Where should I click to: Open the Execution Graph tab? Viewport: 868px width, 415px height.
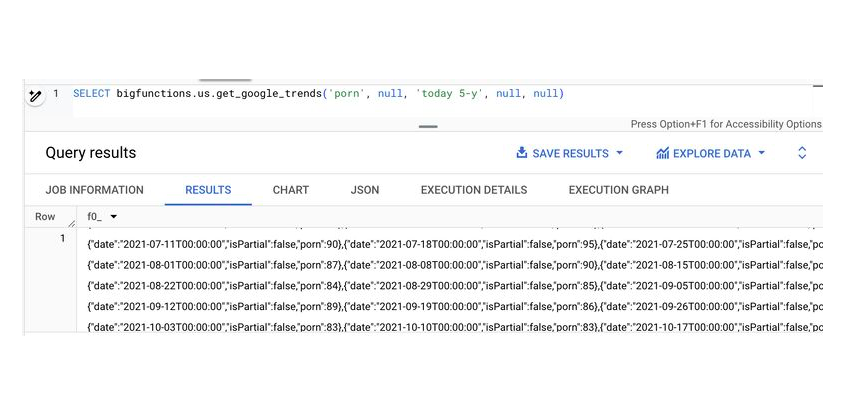tap(618, 190)
